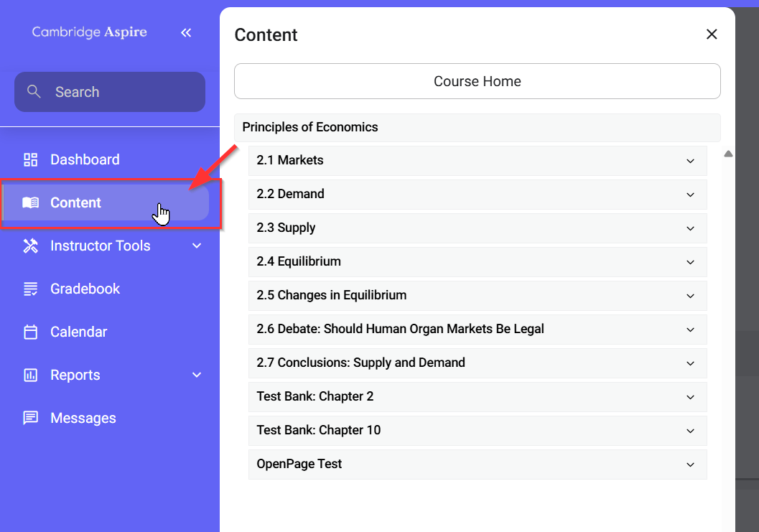The width and height of the screenshot is (759, 532).
Task: Collapse the sidebar with the double chevron icon
Action: tap(186, 32)
